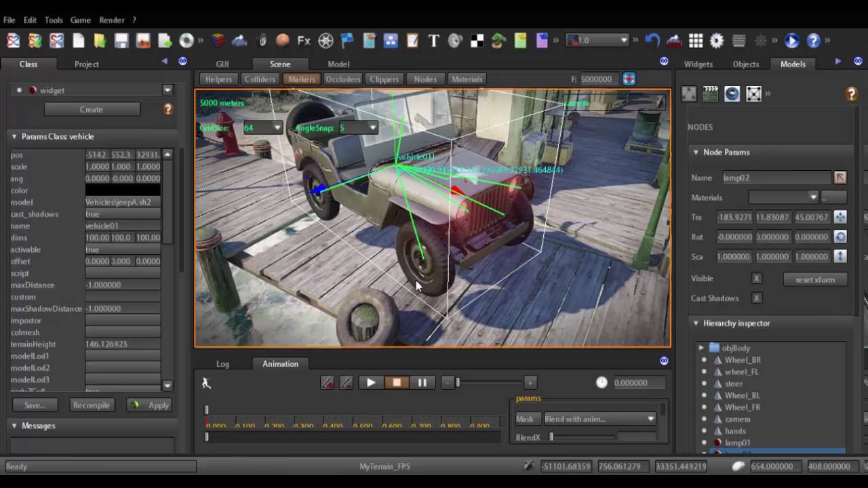Toggle the Materials display button

pyautogui.click(x=467, y=79)
